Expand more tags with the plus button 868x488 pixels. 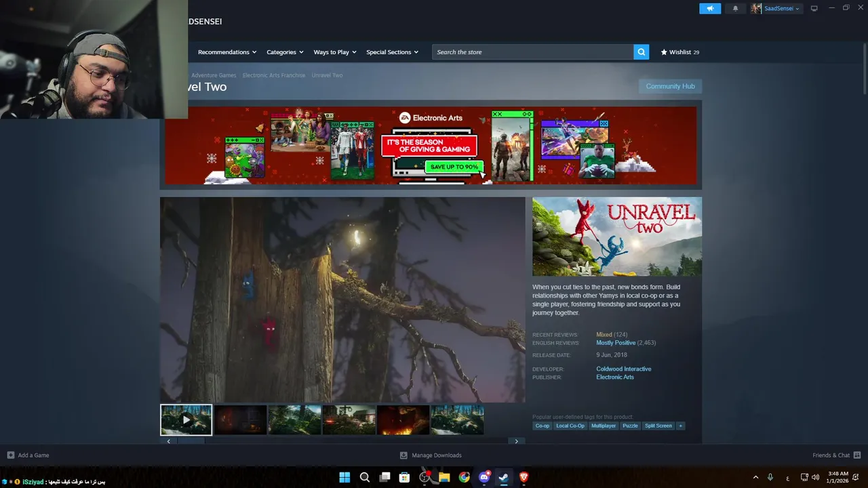coord(681,426)
